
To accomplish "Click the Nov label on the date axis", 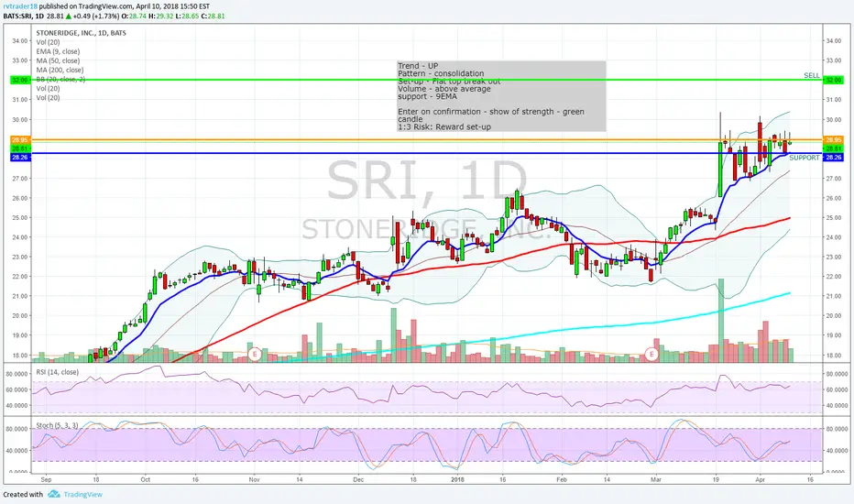I will 255,479.
